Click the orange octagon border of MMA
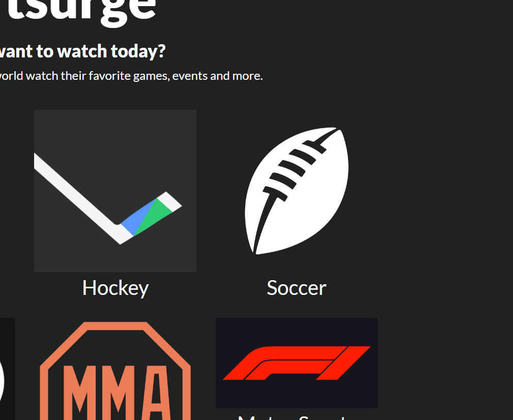 click(x=115, y=326)
